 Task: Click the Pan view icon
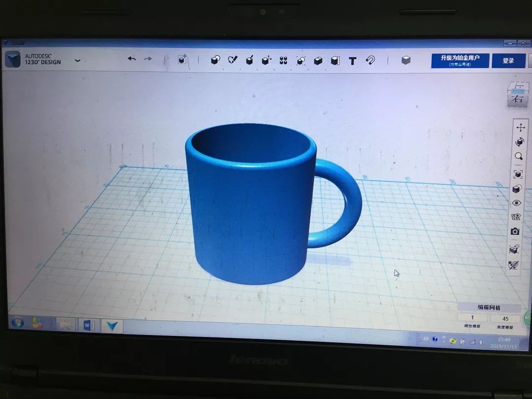click(x=520, y=127)
